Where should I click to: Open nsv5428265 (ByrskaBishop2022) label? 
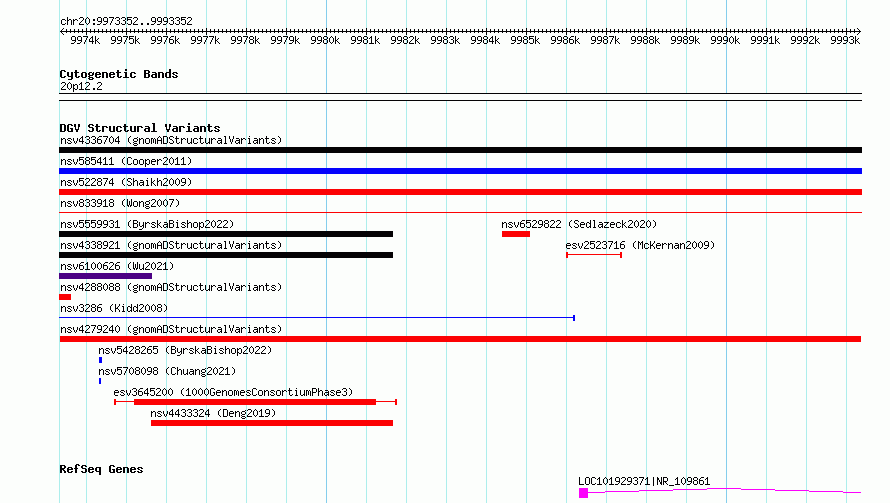[x=185, y=350]
